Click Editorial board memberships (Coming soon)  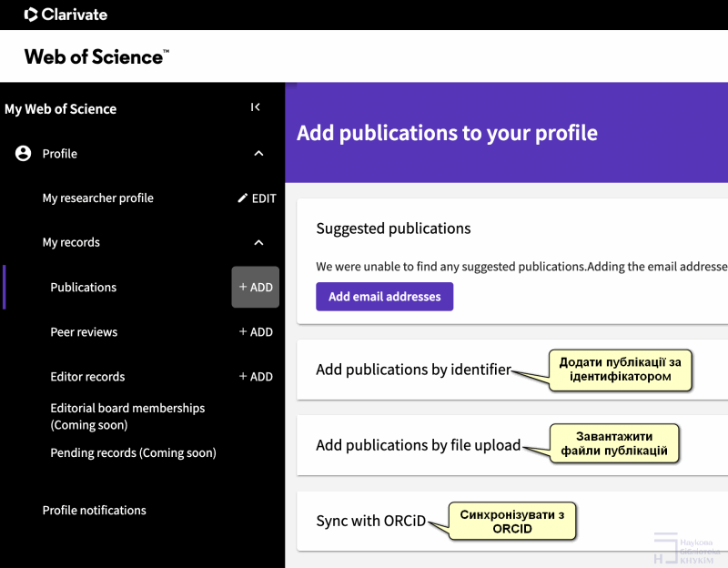[127, 416]
